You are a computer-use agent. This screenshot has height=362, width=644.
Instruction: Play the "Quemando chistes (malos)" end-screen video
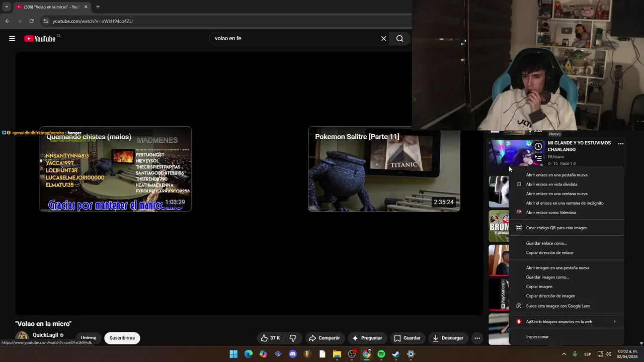[x=116, y=169]
